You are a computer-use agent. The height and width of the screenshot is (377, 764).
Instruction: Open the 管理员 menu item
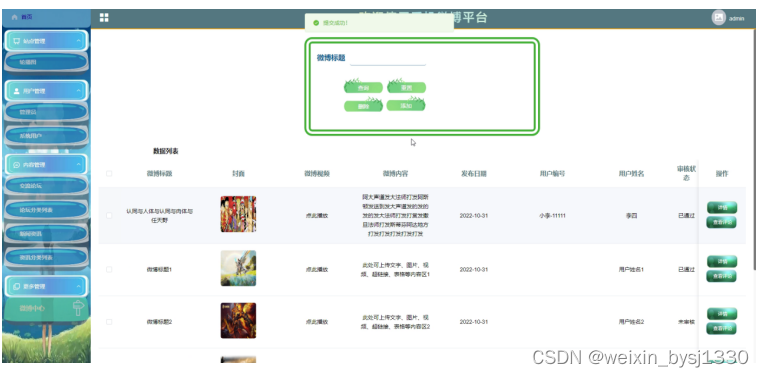coord(46,112)
